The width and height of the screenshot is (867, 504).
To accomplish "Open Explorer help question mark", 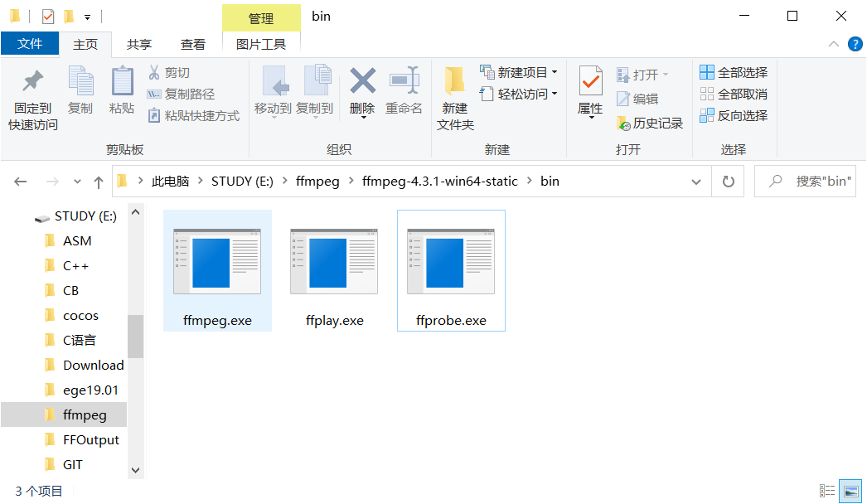I will coord(855,44).
